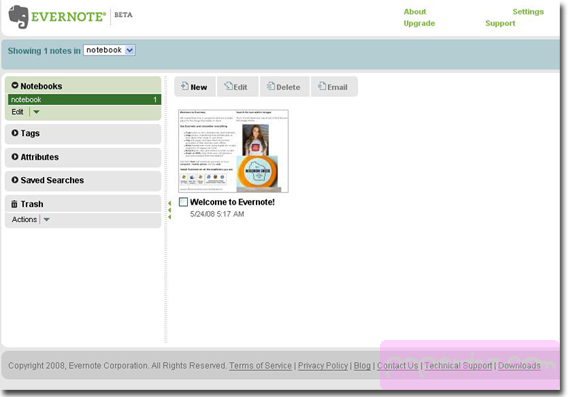Open the Technical Support link
The image size is (570, 397).
tap(458, 366)
